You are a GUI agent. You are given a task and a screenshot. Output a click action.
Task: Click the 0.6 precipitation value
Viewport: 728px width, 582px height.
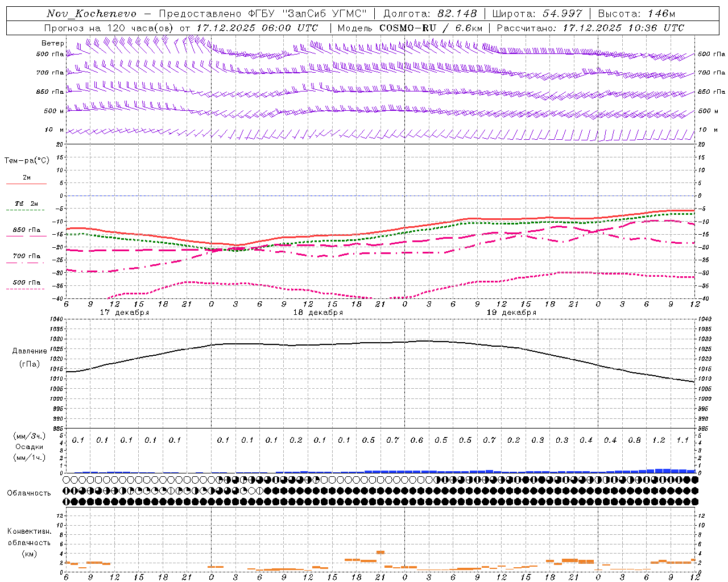[x=417, y=440]
